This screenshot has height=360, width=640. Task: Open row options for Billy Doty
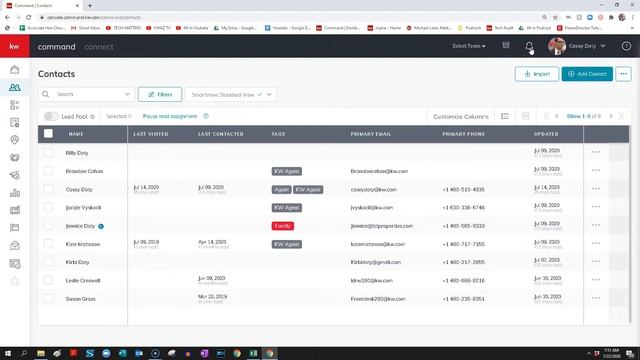pyautogui.click(x=596, y=152)
